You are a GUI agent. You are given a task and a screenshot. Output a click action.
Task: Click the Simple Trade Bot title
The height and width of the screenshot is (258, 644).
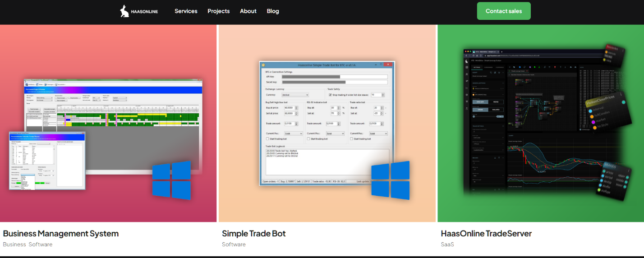coord(254,234)
